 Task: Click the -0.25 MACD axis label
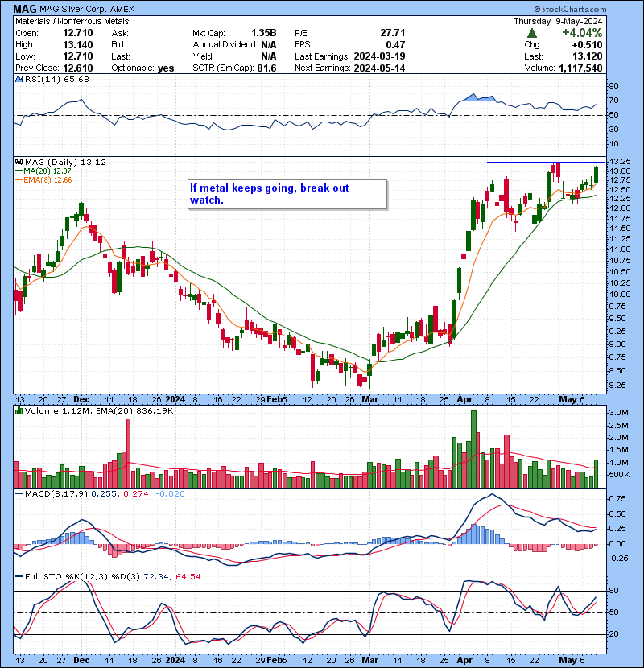point(618,558)
